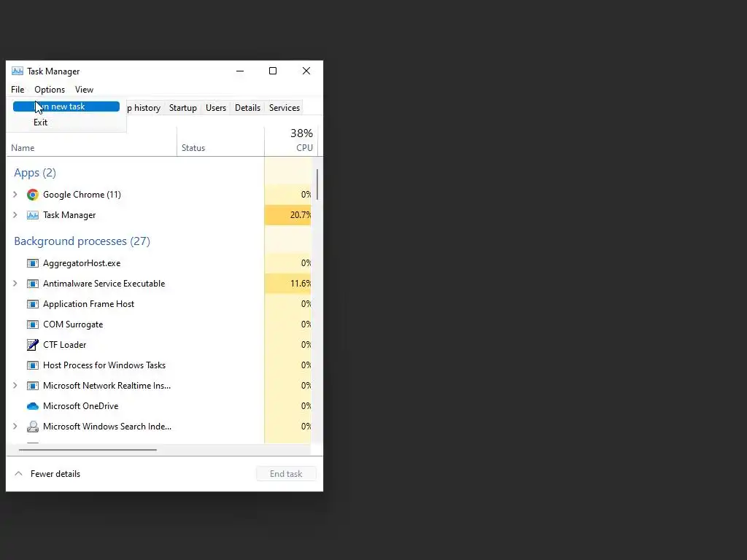The image size is (747, 560).
Task: Select the Google Chrome app icon
Action: point(32,194)
